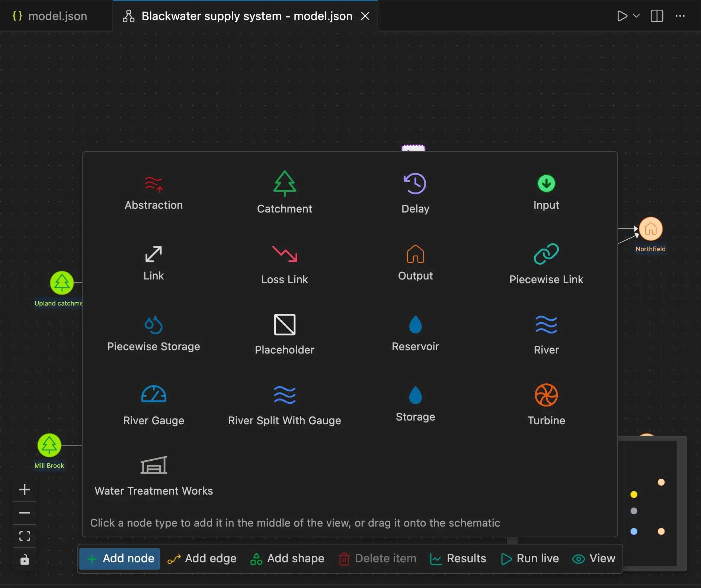Add a Catchment node from the palette
701x588 pixels.
click(285, 193)
